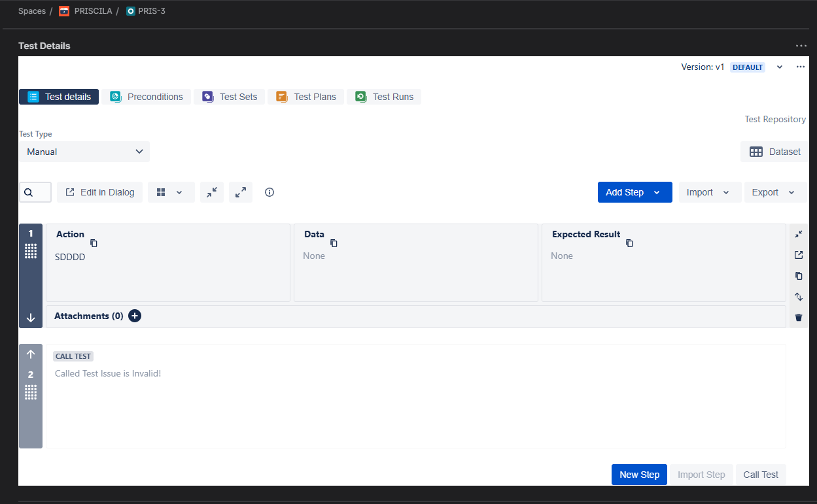Switch to the Test Runs tab
The image size is (817, 504).
[x=384, y=97]
